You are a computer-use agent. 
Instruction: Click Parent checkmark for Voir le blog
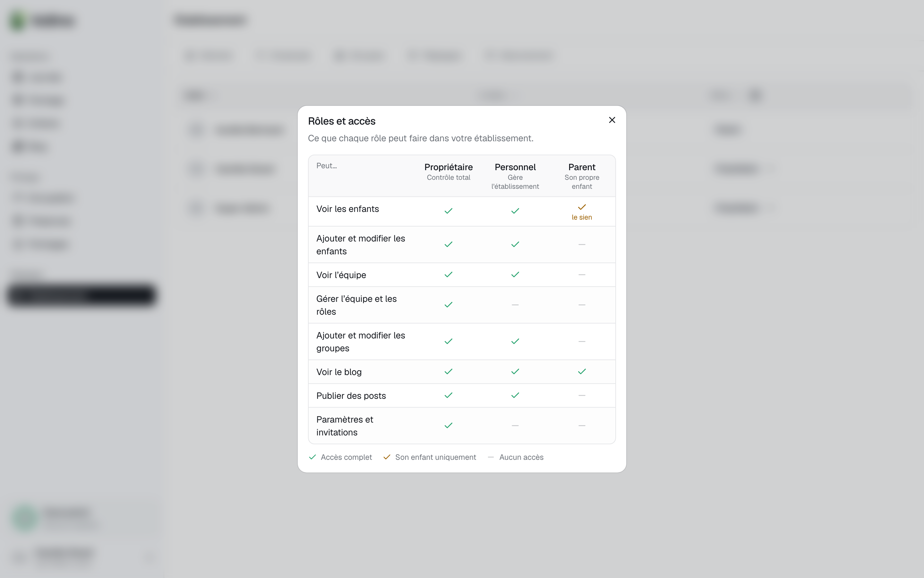click(x=581, y=372)
